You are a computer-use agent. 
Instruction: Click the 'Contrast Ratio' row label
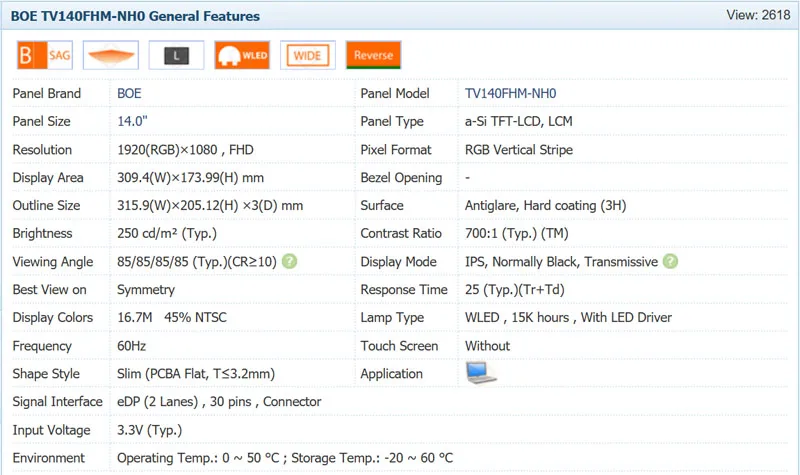pos(401,233)
